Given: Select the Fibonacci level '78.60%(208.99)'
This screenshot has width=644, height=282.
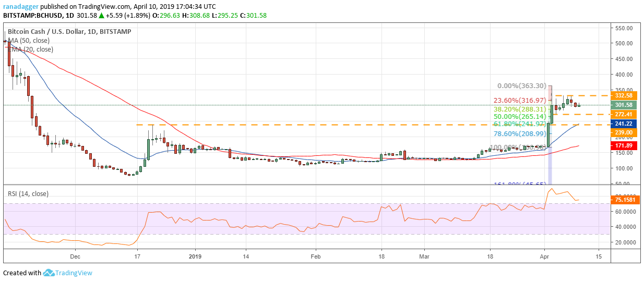Looking at the screenshot, I should pyautogui.click(x=520, y=134).
